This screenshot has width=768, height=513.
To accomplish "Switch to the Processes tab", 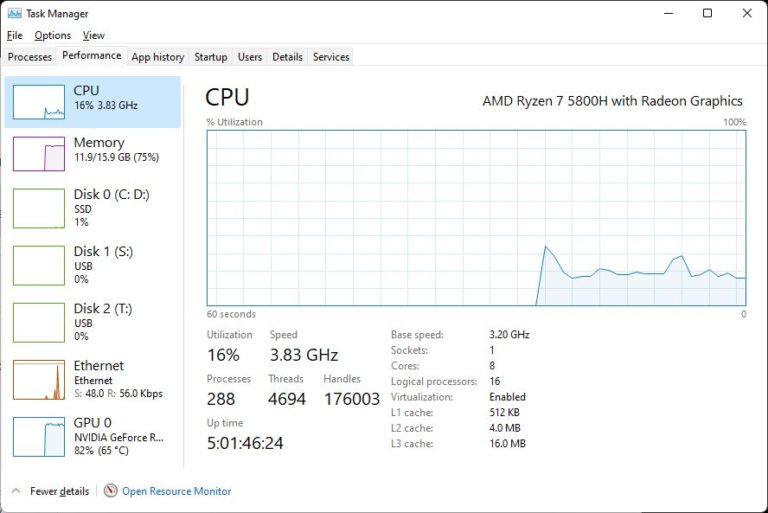I will (30, 57).
